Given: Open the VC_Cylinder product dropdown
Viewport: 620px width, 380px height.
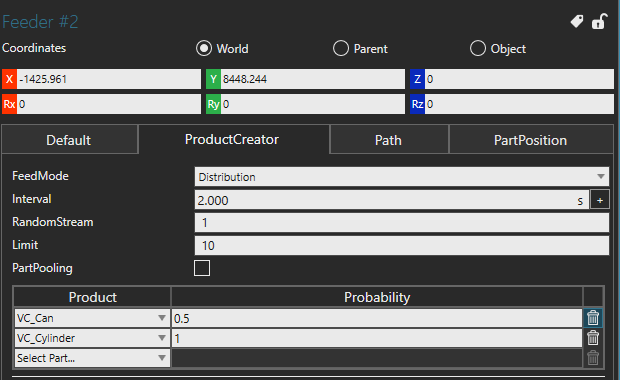Looking at the screenshot, I should tap(92, 338).
